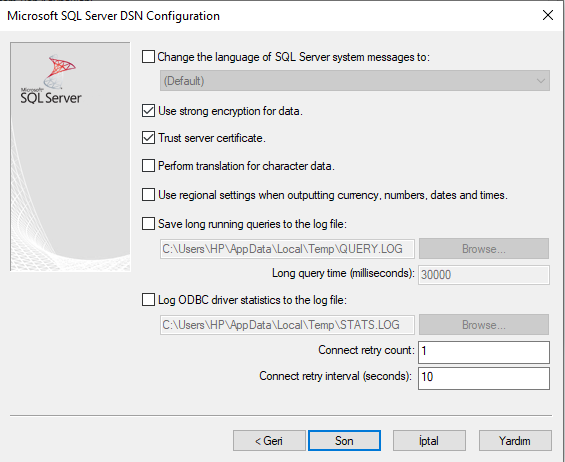Uncheck Trust server certificate
Screen dimensions: 565x462
(148, 138)
